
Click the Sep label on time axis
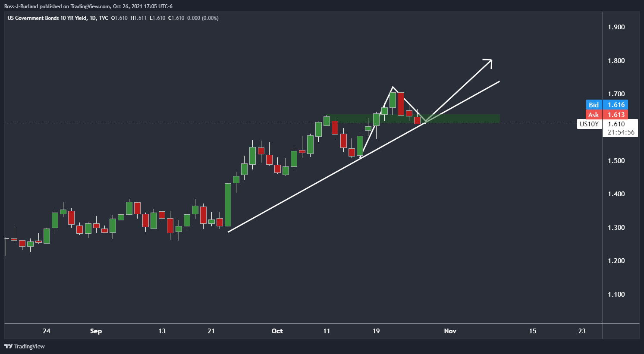96,331
